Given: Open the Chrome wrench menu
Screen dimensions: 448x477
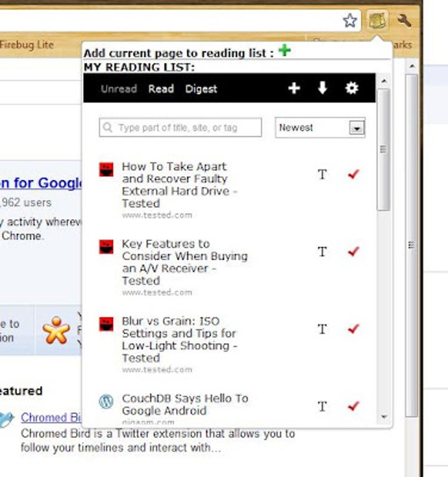Looking at the screenshot, I should [x=404, y=21].
